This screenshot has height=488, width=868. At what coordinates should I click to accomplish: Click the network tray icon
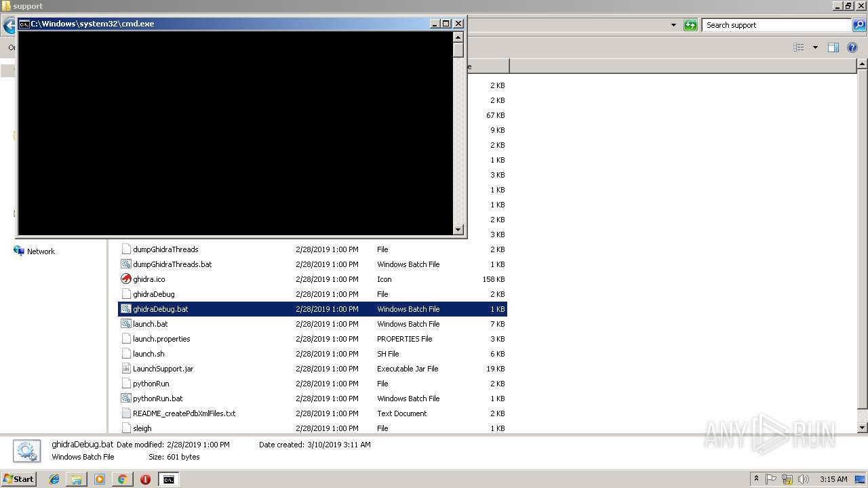[x=787, y=479]
